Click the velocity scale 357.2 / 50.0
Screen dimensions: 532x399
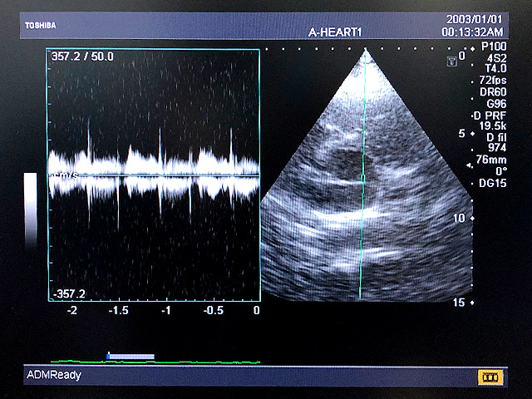[x=82, y=57]
